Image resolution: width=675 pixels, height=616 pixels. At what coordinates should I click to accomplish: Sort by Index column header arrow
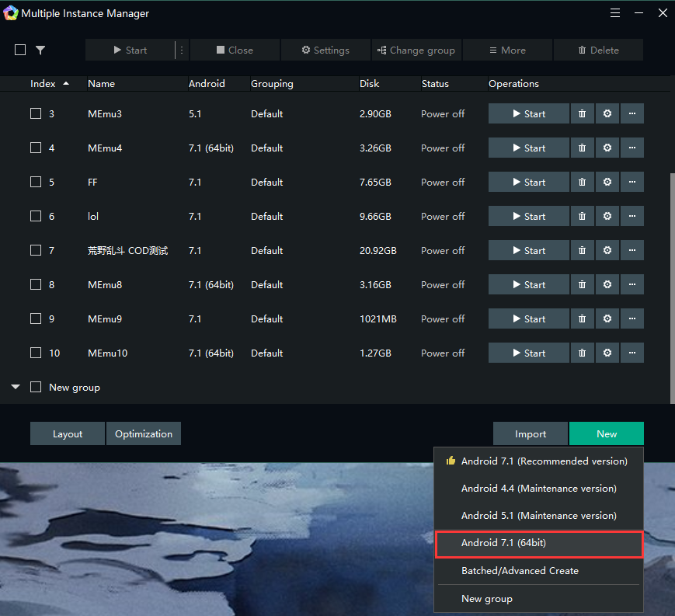pos(66,83)
